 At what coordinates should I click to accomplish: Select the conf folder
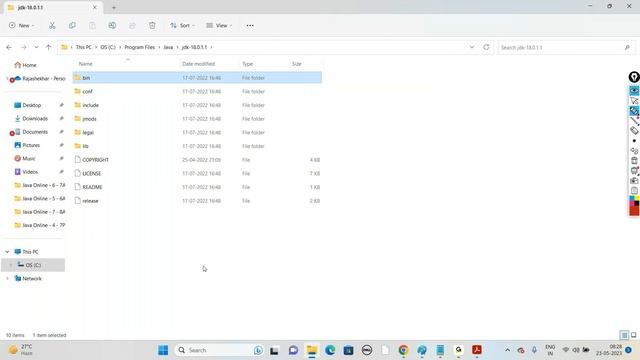[197, 91]
